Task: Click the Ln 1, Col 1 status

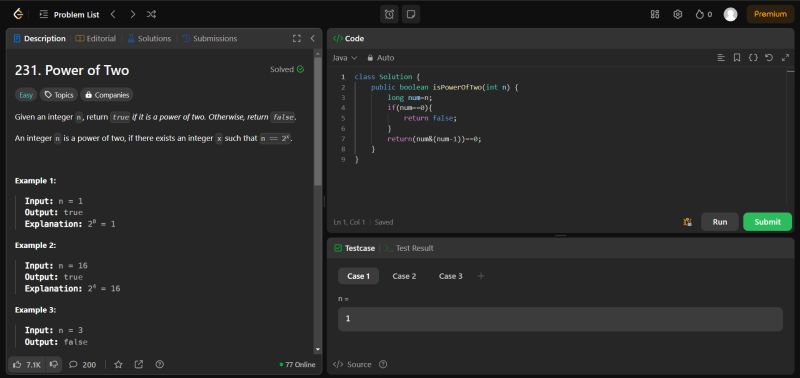Action: click(x=349, y=222)
